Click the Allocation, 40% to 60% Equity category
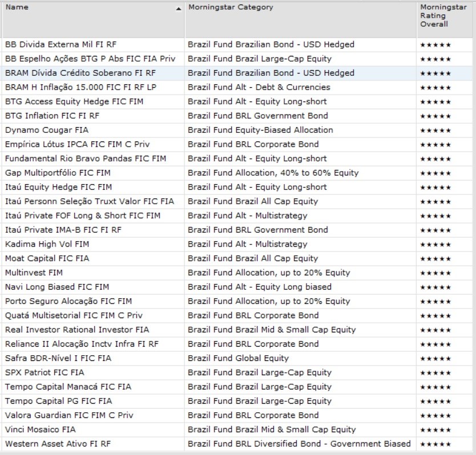The width and height of the screenshot is (476, 455). pyautogui.click(x=273, y=173)
